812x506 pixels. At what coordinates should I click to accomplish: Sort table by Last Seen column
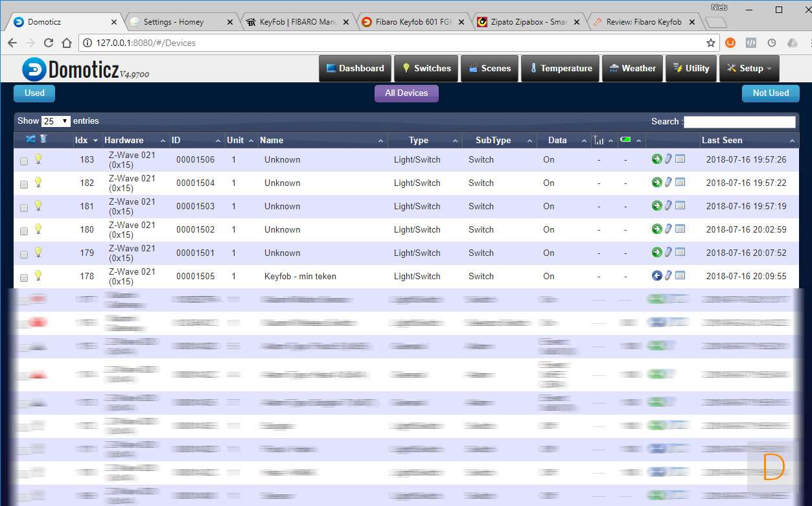click(x=722, y=140)
